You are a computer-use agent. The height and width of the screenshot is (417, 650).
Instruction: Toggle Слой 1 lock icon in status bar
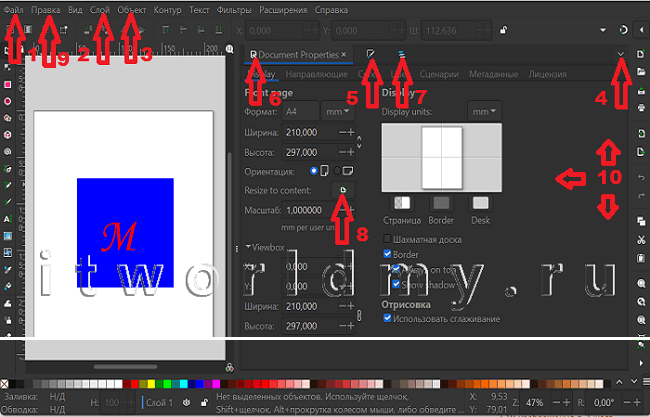pos(204,402)
